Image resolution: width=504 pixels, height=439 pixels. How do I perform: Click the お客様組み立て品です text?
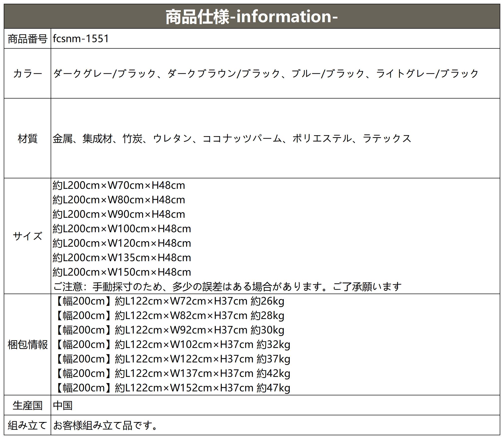point(105,426)
